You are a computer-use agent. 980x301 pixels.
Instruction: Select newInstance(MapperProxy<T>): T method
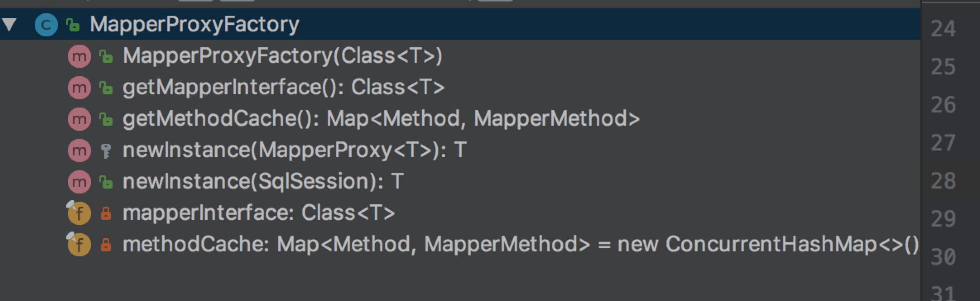(295, 150)
